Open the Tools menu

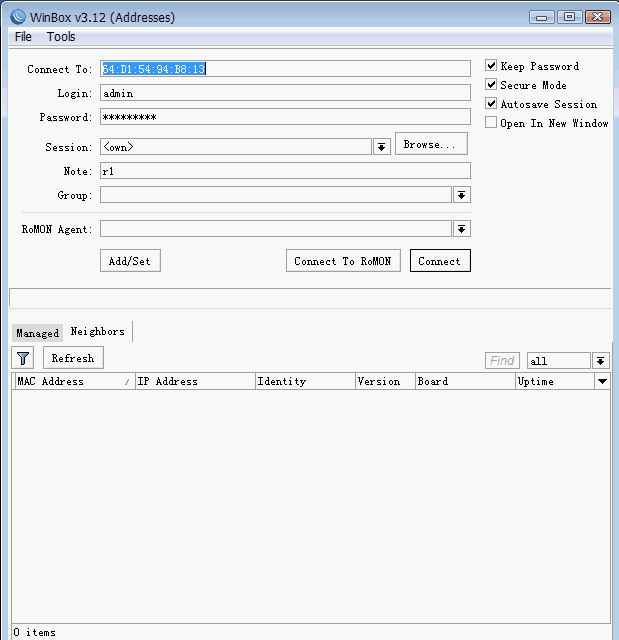click(61, 37)
